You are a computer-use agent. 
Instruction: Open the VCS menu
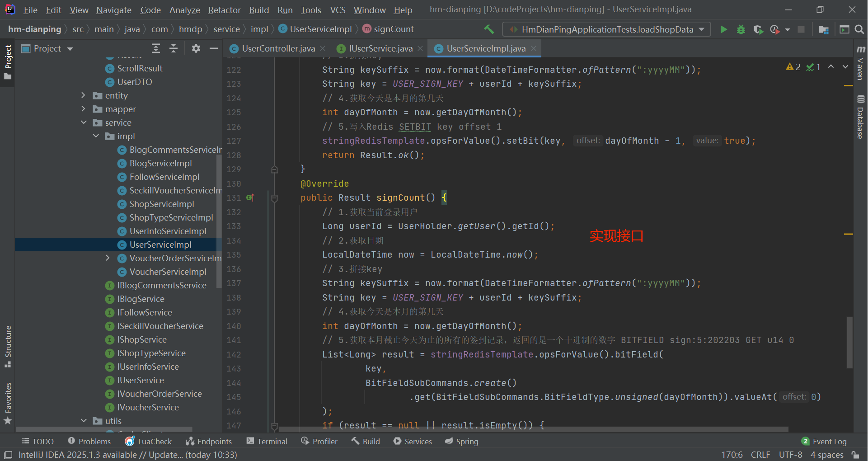coord(338,9)
